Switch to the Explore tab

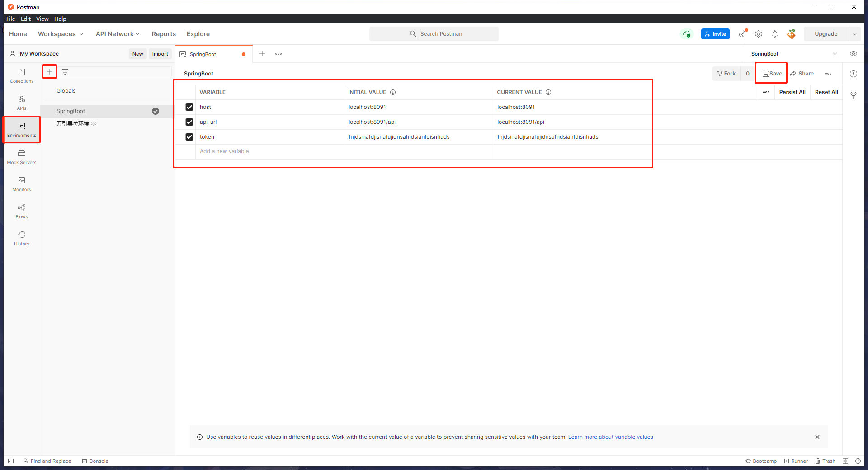(x=198, y=34)
